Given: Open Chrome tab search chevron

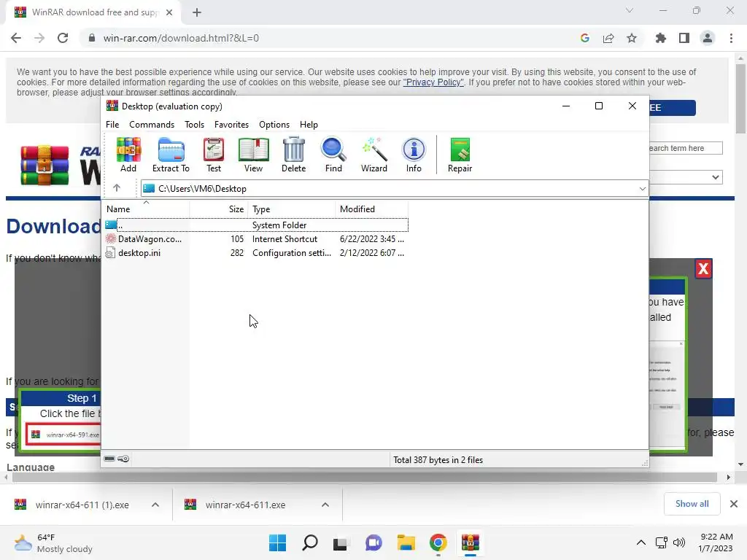Looking at the screenshot, I should pos(630,10).
